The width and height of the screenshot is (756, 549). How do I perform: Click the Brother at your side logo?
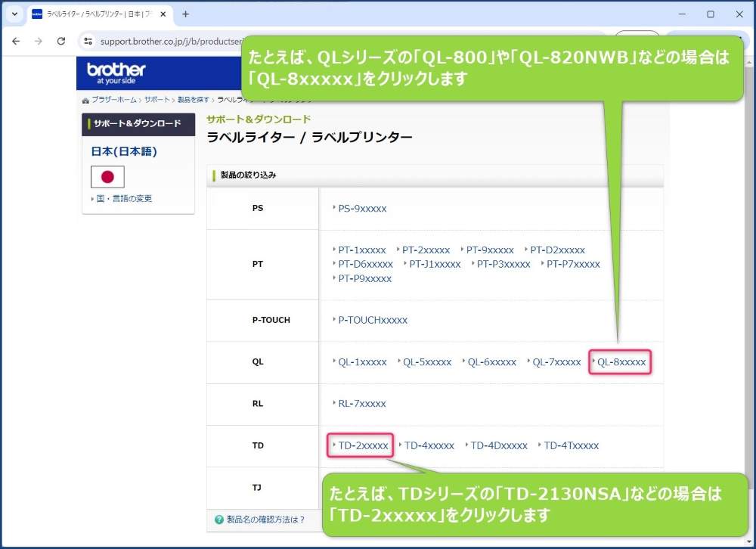[116, 73]
